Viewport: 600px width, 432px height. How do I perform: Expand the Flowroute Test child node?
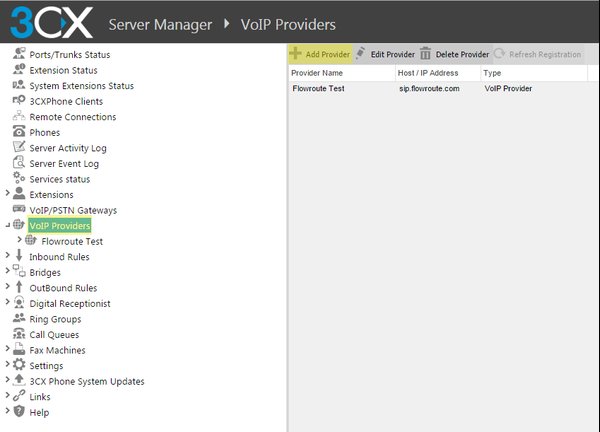pyautogui.click(x=20, y=240)
